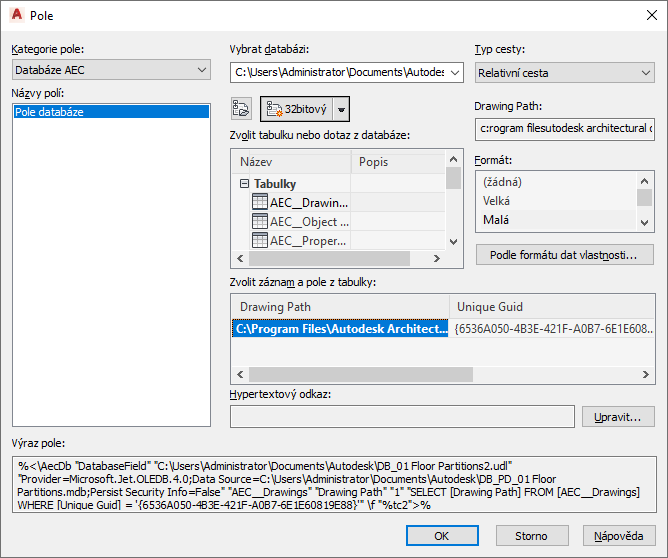Select the C:\Program Files\Autodesk record cell

340,328
